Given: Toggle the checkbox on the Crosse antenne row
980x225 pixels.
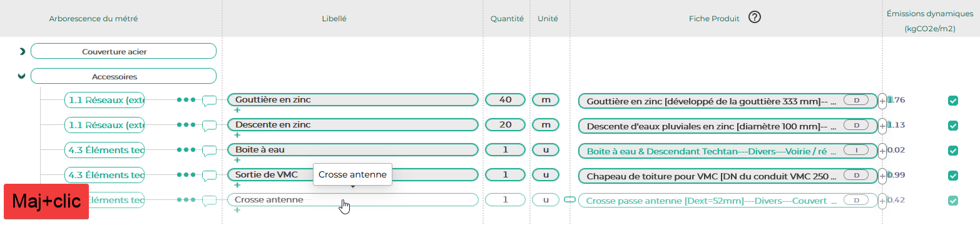Looking at the screenshot, I should (x=953, y=201).
